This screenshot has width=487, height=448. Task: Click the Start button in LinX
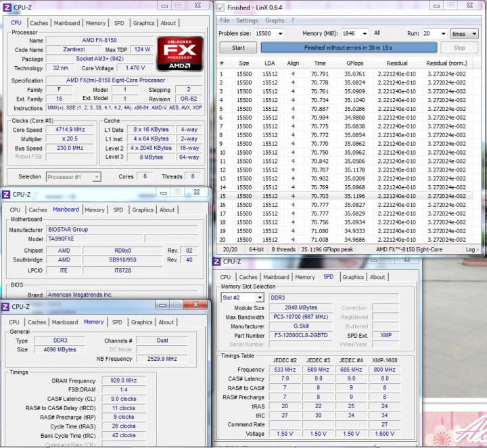[238, 48]
